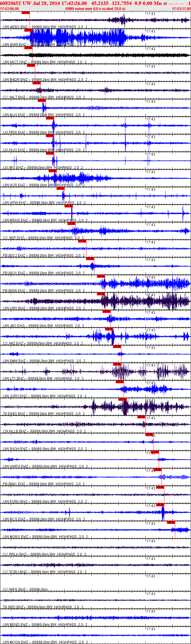Click the red pick flag above the NLLB trace
This screenshot has width=191, height=644.
141,417
